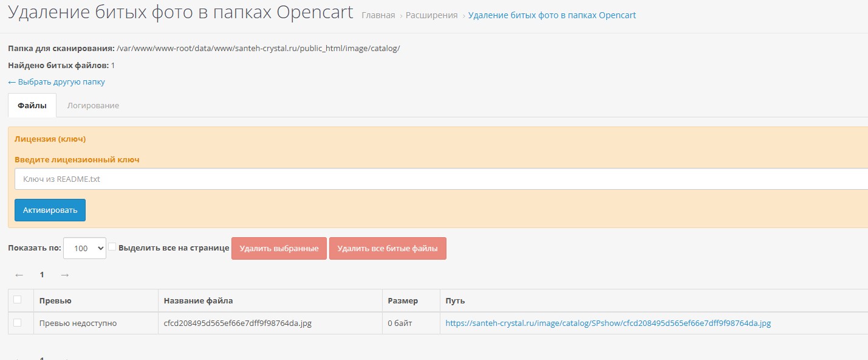Click "Удалить выбранные" button
868x360 pixels.
point(279,248)
